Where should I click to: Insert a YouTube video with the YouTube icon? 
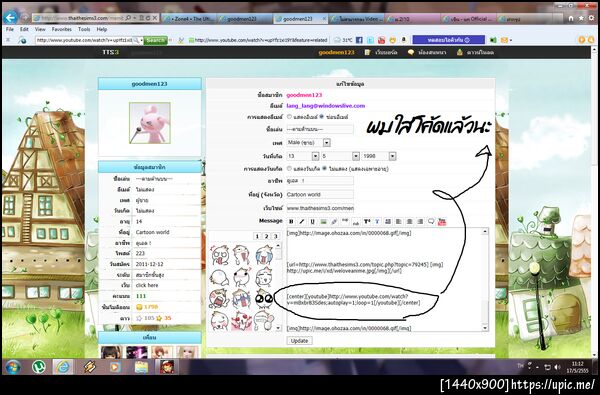(x=442, y=222)
